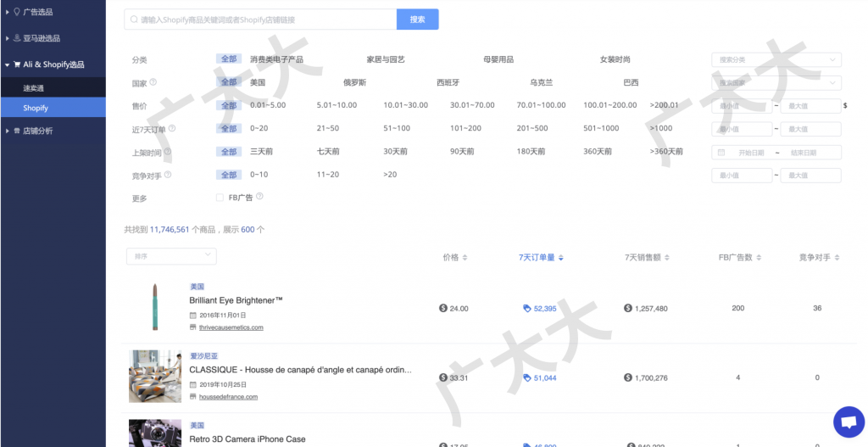Select listing time 30天前
The height and width of the screenshot is (447, 868).
(x=395, y=151)
